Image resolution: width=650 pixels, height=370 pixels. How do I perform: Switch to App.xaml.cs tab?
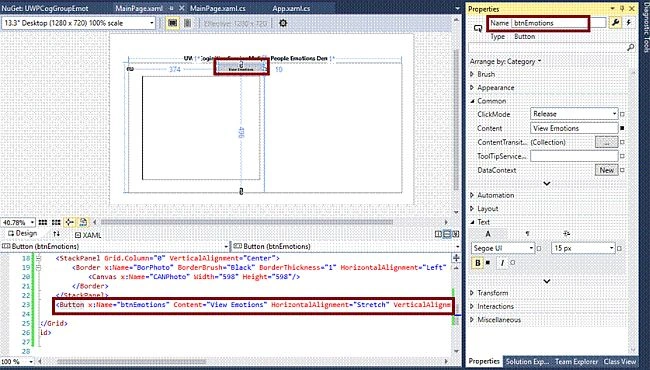[291, 8]
